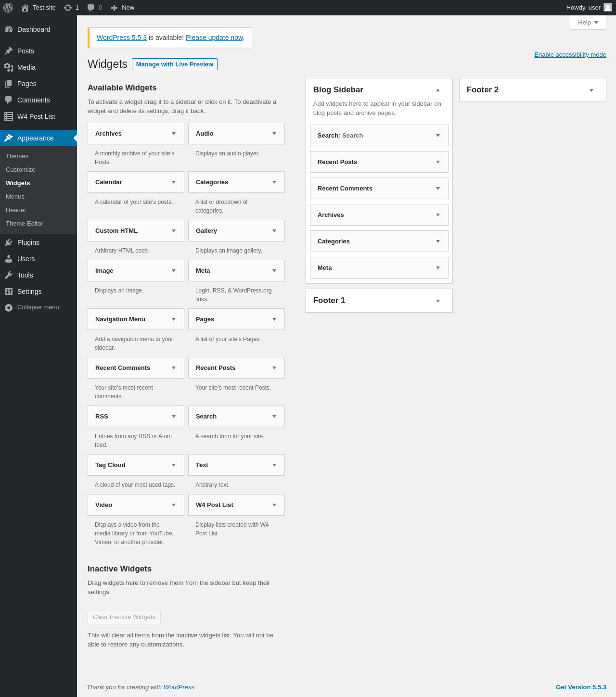The width and height of the screenshot is (616, 697).
Task: Click the W4 Post List icon
Action: pos(9,116)
